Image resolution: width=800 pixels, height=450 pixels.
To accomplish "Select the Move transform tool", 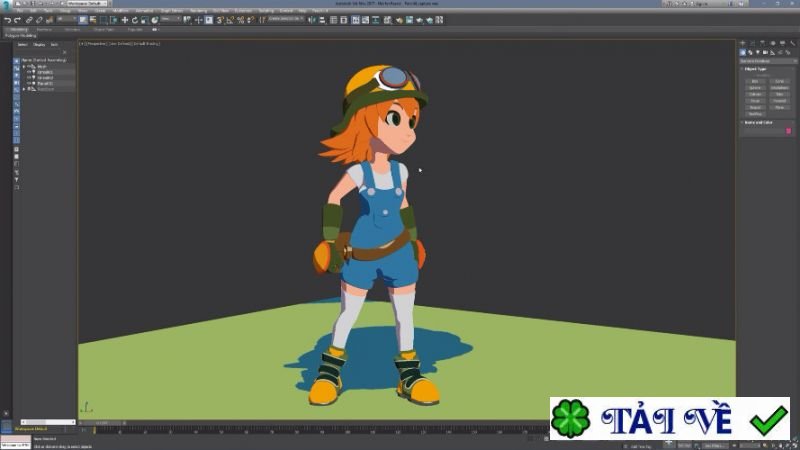I will pyautogui.click(x=124, y=19).
